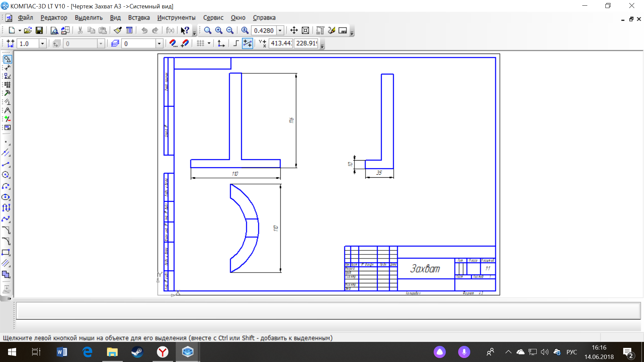Click the zoom in magnifier icon
This screenshot has height=362, width=644.
click(219, 31)
